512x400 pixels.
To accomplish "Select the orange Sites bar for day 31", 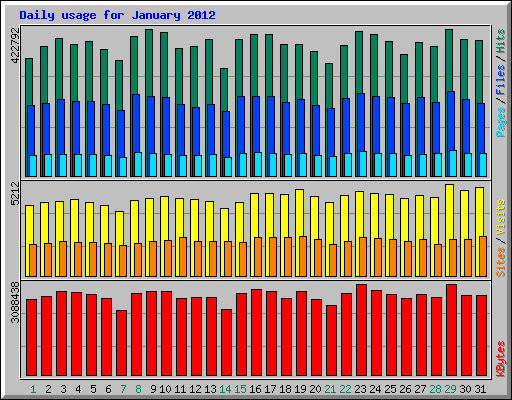I will (483, 256).
